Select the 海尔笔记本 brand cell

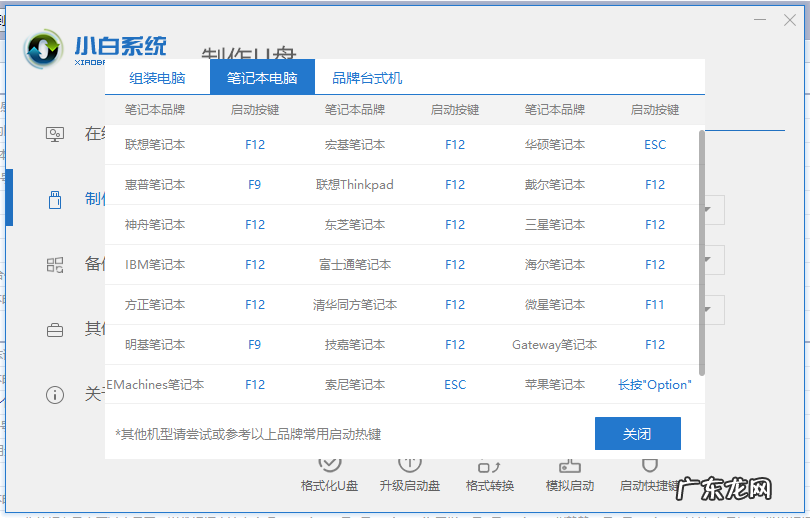pos(555,265)
